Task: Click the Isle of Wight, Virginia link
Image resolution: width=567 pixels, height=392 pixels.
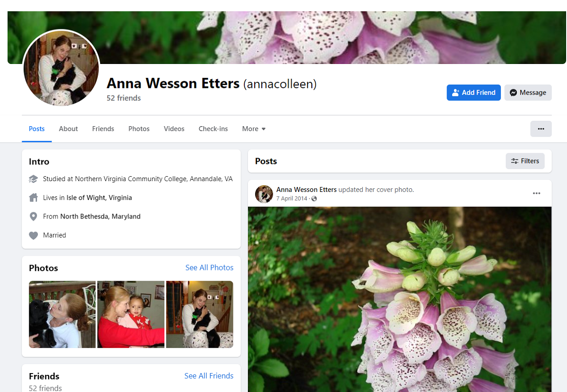Action: coord(99,198)
